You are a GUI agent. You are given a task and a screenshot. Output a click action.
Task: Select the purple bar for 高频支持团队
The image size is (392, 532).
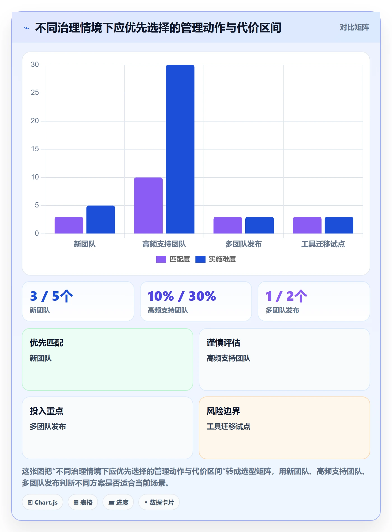tap(148, 206)
